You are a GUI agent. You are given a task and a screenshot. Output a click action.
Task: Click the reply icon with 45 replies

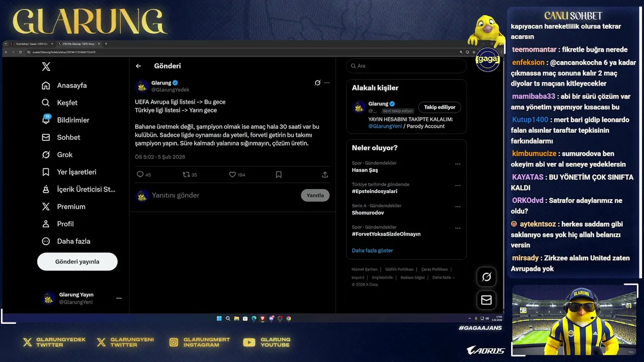point(140,174)
